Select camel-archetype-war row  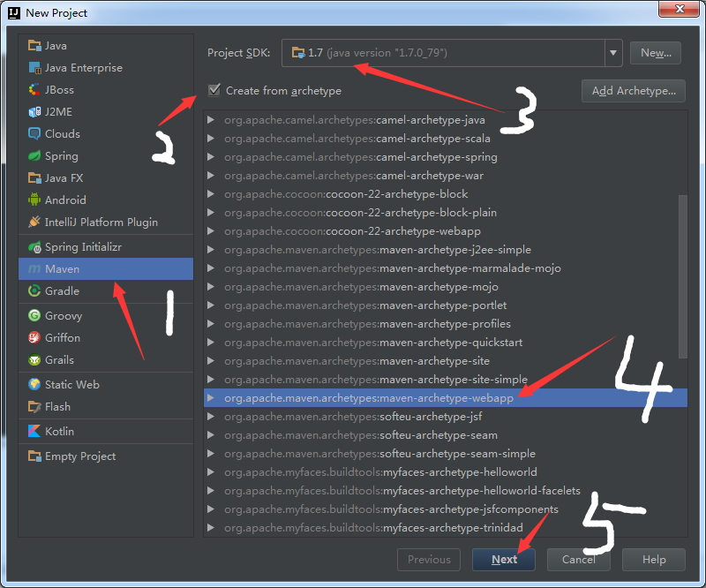coord(446,176)
